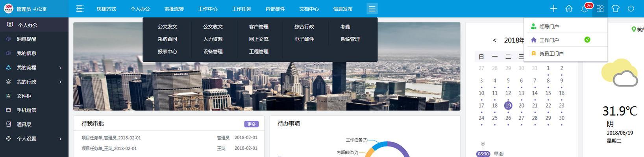Choose 客户管理 in dropdown panel

coord(259,27)
